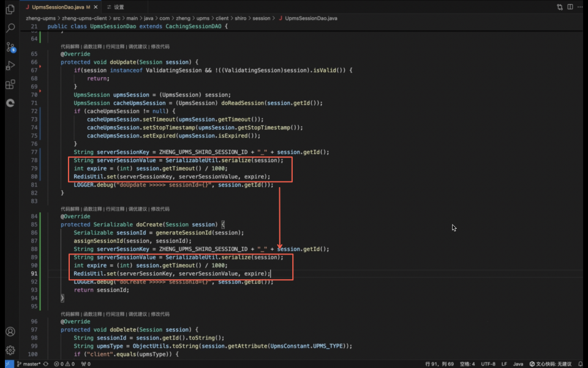Click the ports forwarded indicator showing 0
Image resolution: width=588 pixels, height=368 pixels.
(x=86, y=364)
